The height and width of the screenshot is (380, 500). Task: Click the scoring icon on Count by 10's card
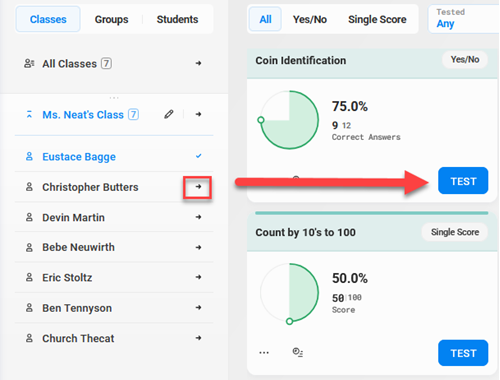tap(297, 352)
